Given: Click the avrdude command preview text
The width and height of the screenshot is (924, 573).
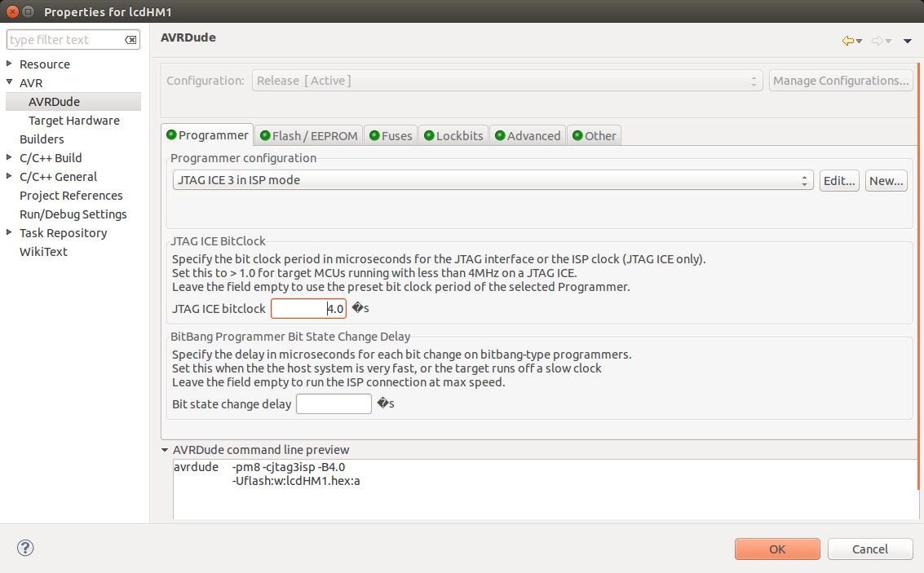Looking at the screenshot, I should [x=259, y=467].
